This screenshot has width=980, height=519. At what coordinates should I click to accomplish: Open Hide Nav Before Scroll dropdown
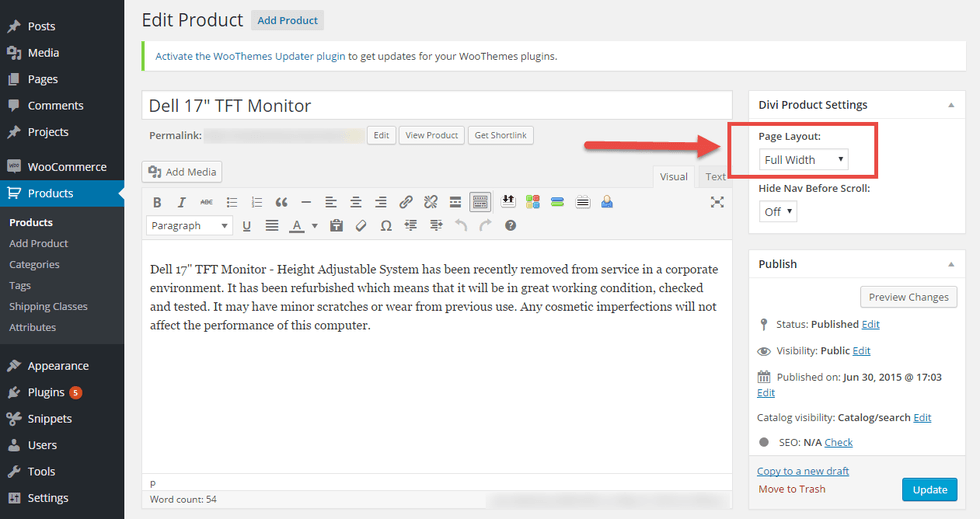[x=778, y=211]
